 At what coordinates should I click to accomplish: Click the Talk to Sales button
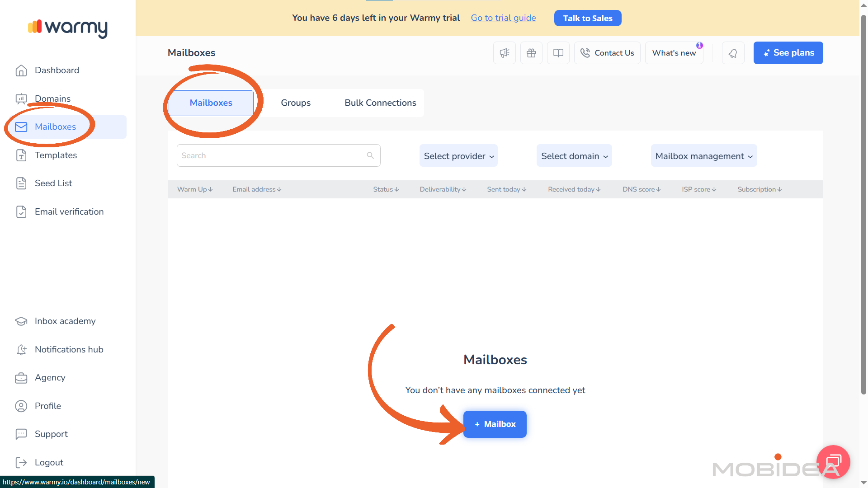coord(587,18)
